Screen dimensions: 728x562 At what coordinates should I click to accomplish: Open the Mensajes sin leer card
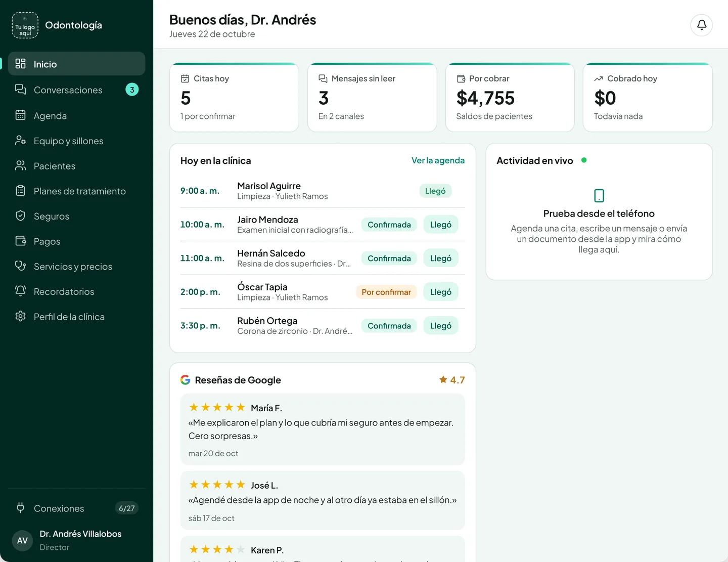point(372,97)
